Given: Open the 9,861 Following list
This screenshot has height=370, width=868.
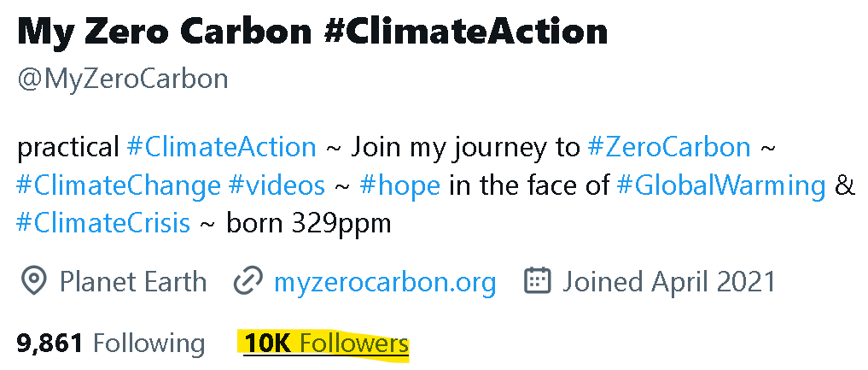Looking at the screenshot, I should [x=111, y=344].
